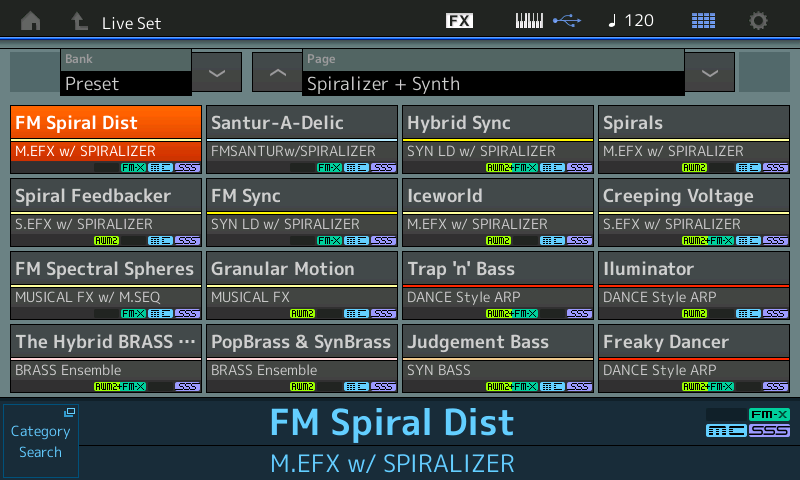
Task: Expand the Bank dropdown arrow
Action: point(217,73)
